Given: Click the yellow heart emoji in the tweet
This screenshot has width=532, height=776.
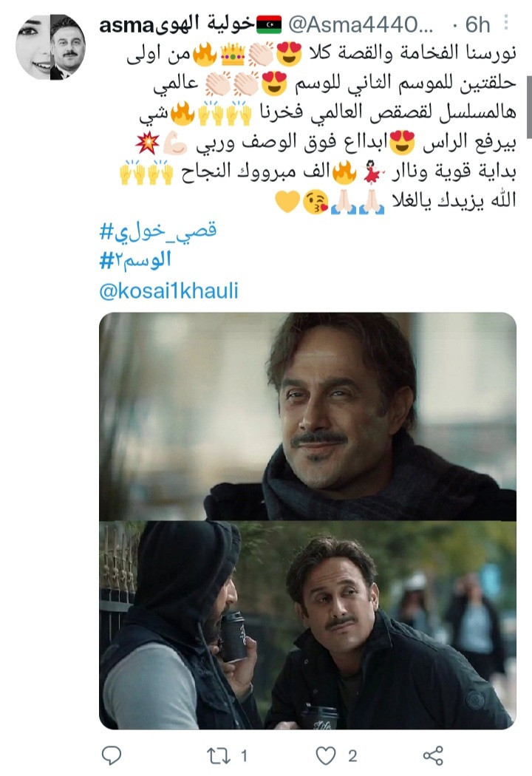Looking at the screenshot, I should pyautogui.click(x=287, y=202).
